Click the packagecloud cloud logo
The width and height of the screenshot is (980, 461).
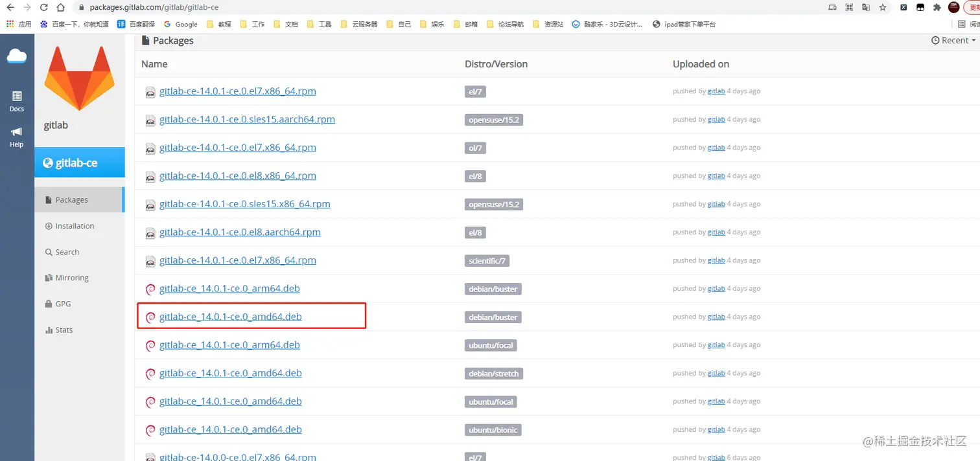click(17, 57)
